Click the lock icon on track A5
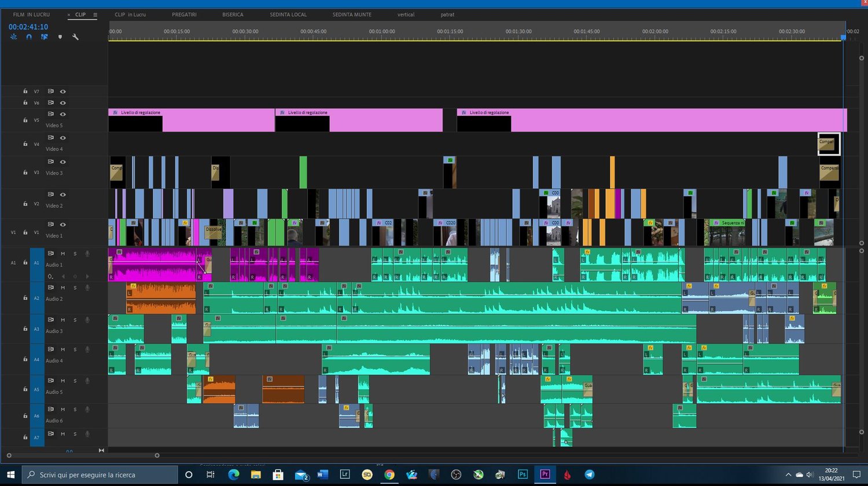868x486 pixels. (x=25, y=389)
